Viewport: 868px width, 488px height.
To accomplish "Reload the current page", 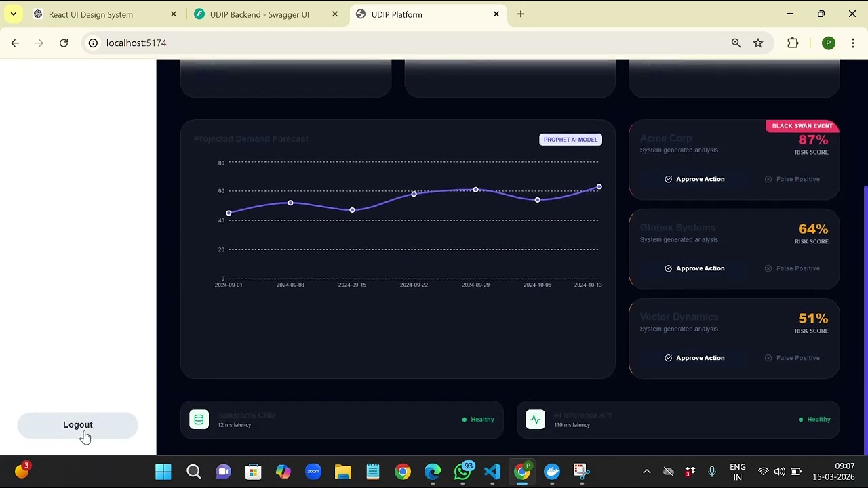I will pyautogui.click(x=64, y=43).
